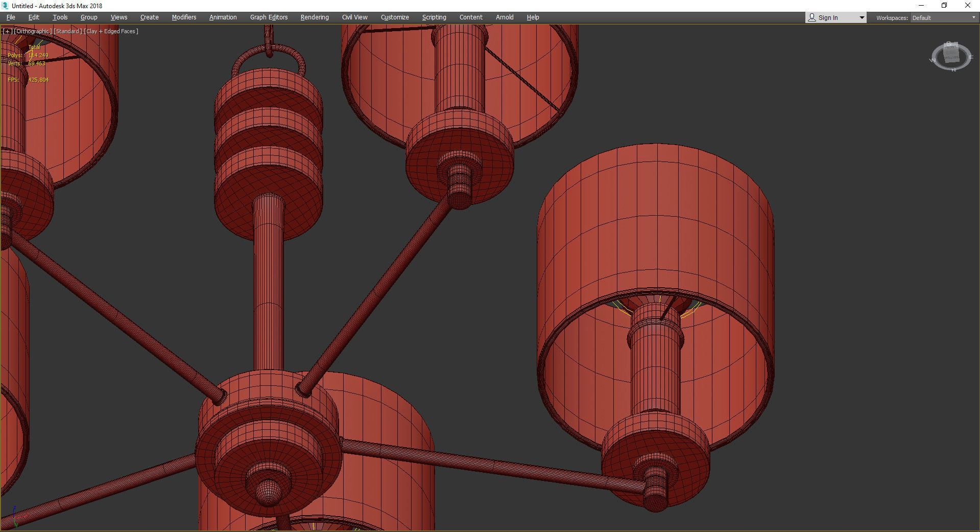Image resolution: width=980 pixels, height=532 pixels.
Task: Click the Clay + Edged Faces label
Action: tap(111, 31)
